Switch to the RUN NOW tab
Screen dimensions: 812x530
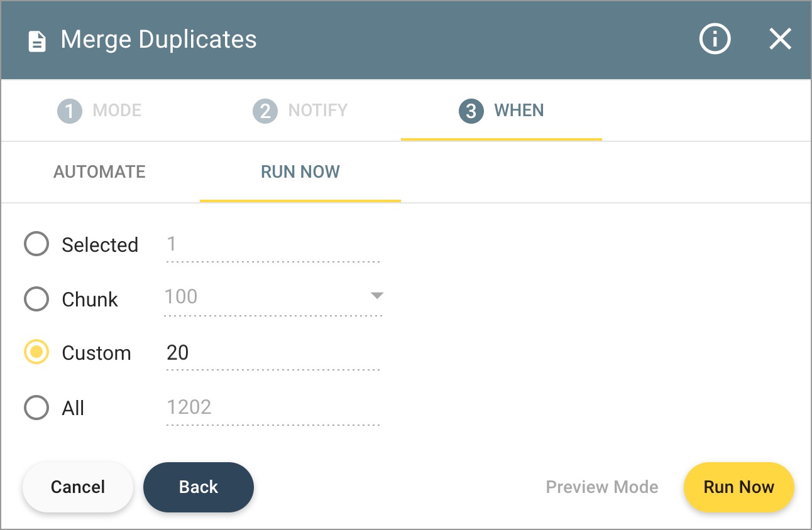tap(300, 171)
